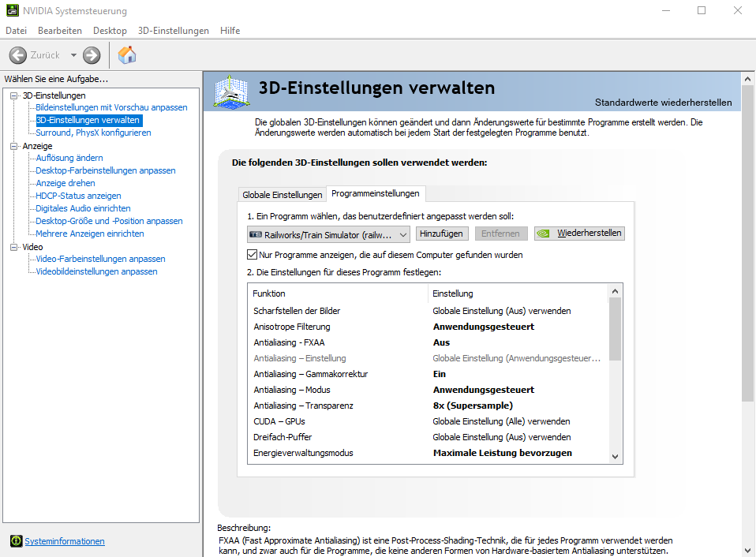Switch to the Globale Einstellungen tab
756x557 pixels.
click(282, 195)
